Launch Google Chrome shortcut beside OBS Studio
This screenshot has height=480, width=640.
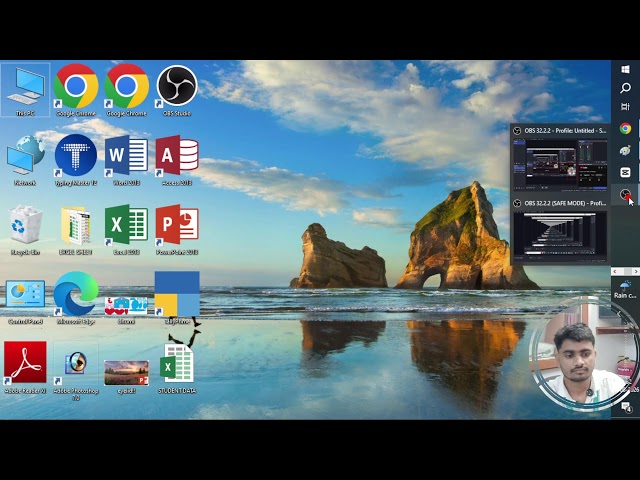[126, 90]
